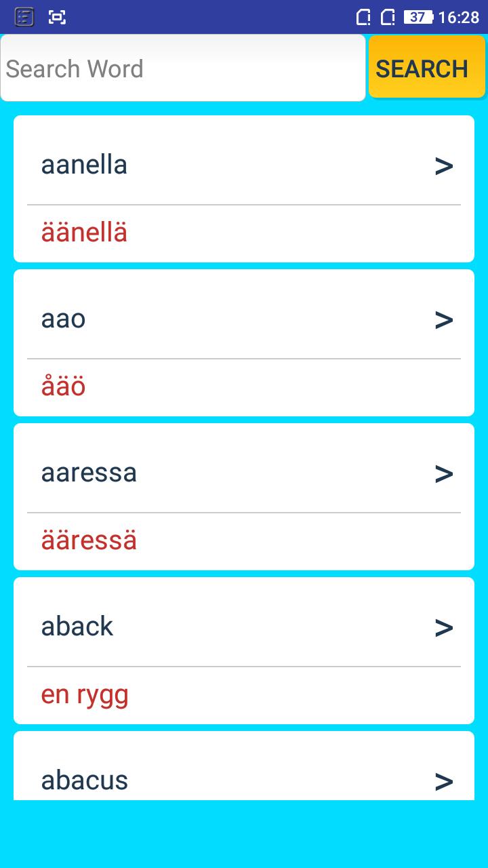
Task: Tap the first SIM card status icon
Action: click(x=363, y=17)
